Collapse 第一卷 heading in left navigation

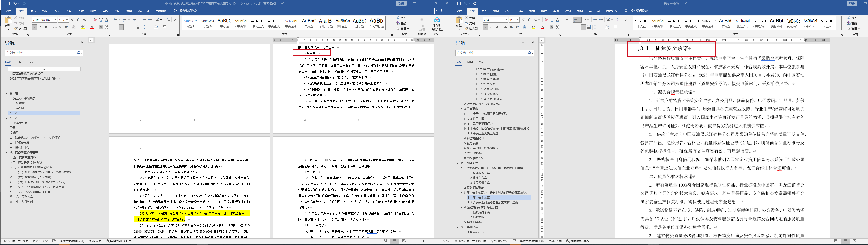point(7,93)
